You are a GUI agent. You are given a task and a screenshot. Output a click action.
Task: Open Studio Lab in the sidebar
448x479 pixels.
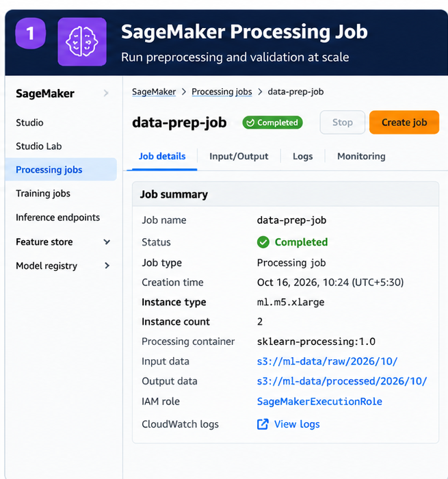39,146
